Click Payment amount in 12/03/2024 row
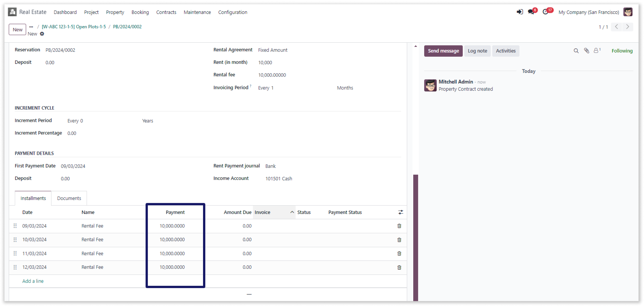644x306 pixels. [172, 267]
